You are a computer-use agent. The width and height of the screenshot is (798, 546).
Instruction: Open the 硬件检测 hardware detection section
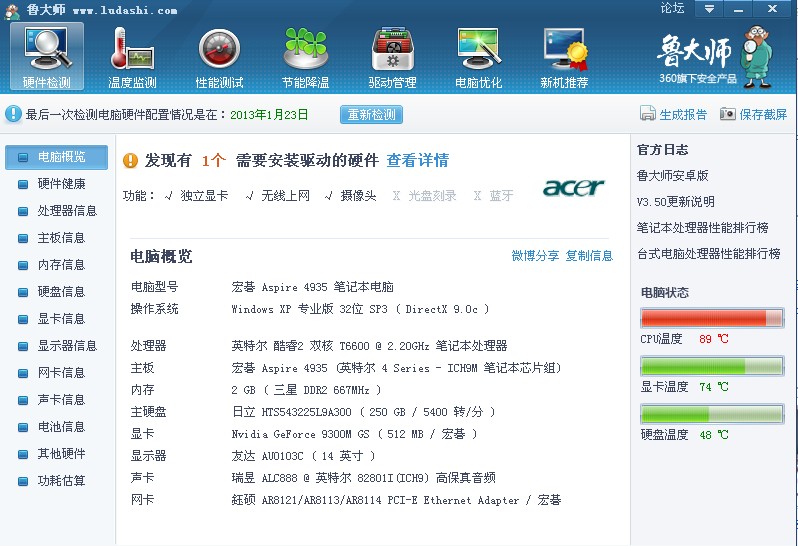46,56
